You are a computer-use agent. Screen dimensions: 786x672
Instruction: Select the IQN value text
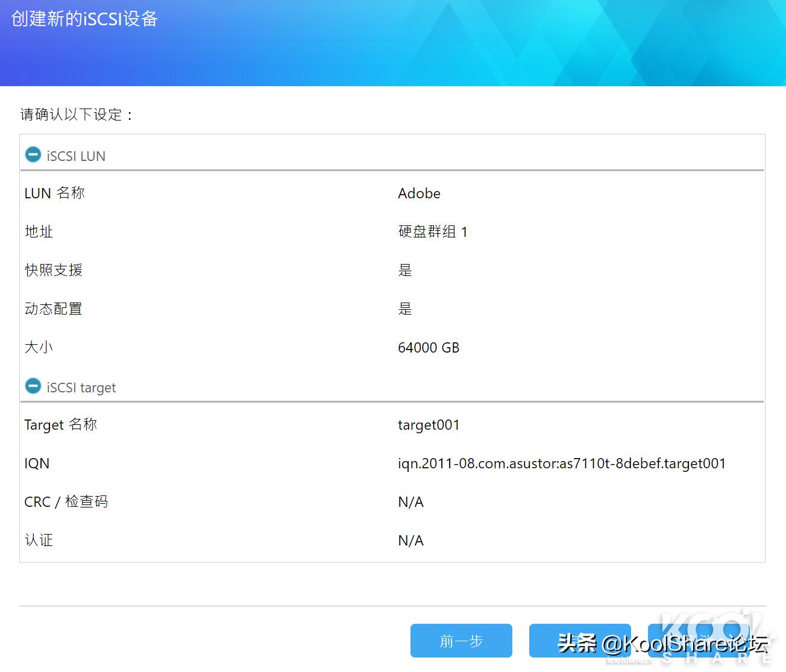(562, 463)
